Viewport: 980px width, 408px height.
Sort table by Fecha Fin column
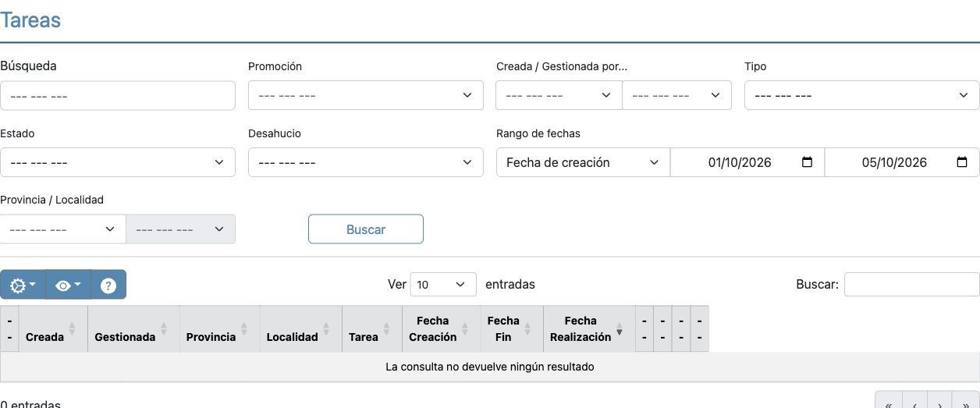[511, 329]
